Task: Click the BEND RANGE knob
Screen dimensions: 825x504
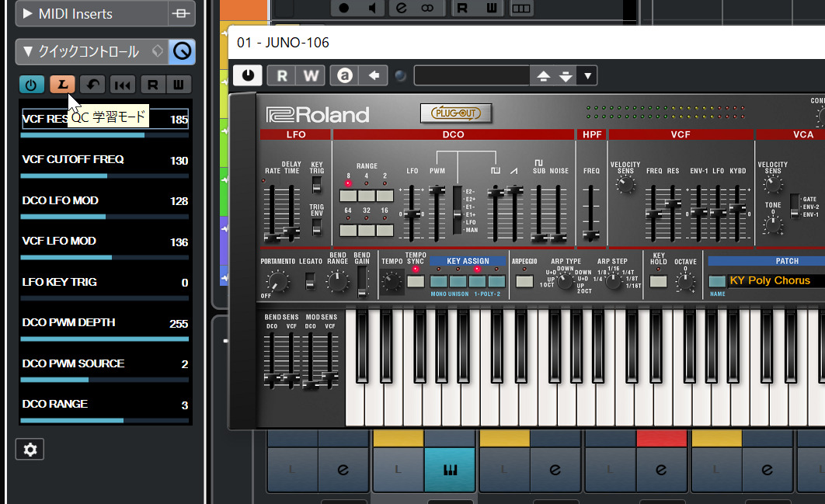Action: pyautogui.click(x=337, y=281)
